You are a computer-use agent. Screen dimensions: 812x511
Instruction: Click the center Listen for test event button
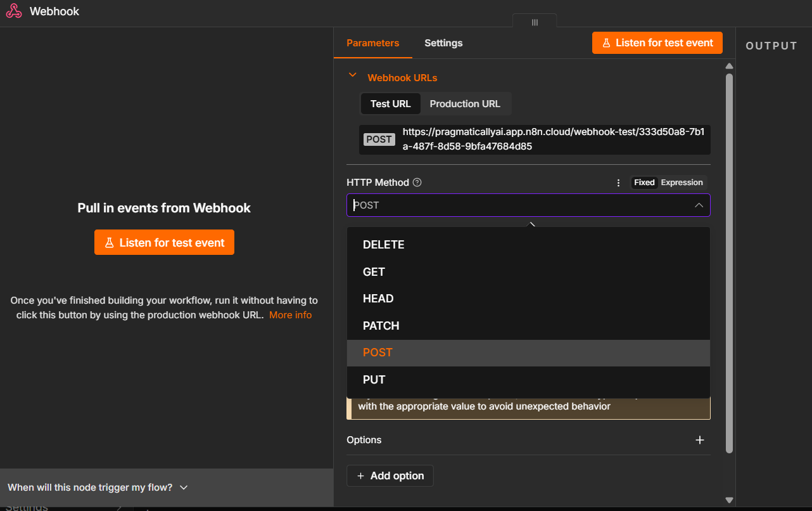164,243
